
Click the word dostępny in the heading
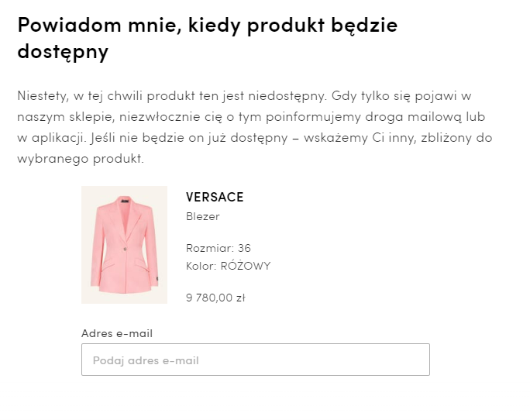63,52
